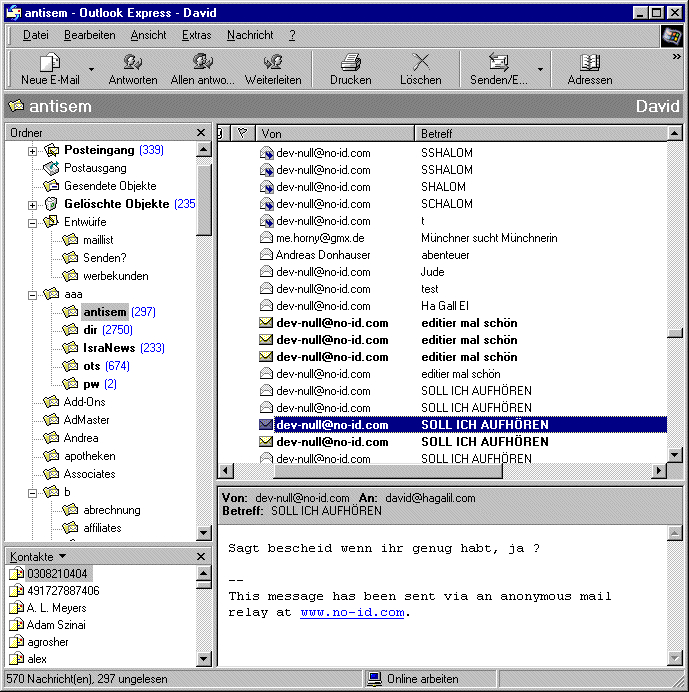Click the Neue E-Mail toolbar icon

(x=49, y=63)
